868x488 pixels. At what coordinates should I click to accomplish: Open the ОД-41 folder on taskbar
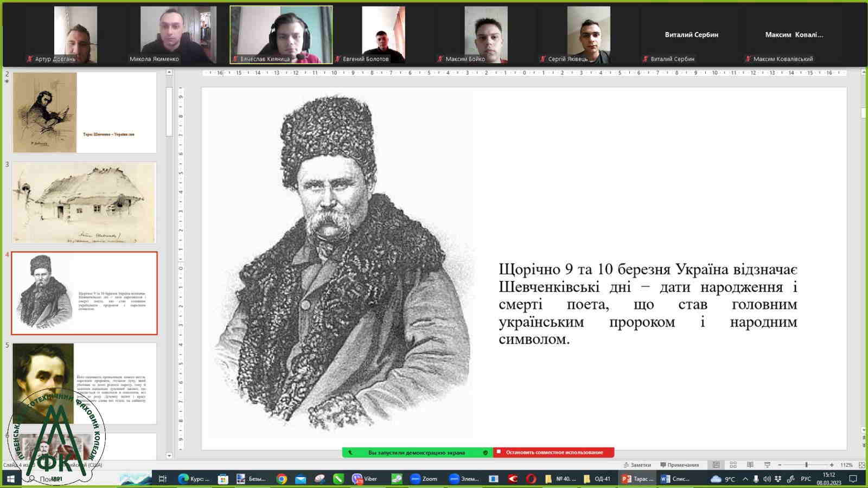(597, 479)
